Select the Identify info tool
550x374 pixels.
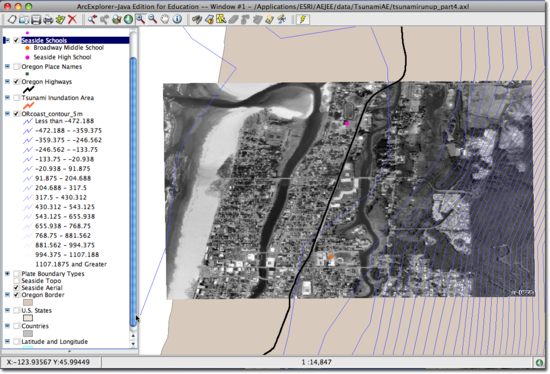point(177,19)
